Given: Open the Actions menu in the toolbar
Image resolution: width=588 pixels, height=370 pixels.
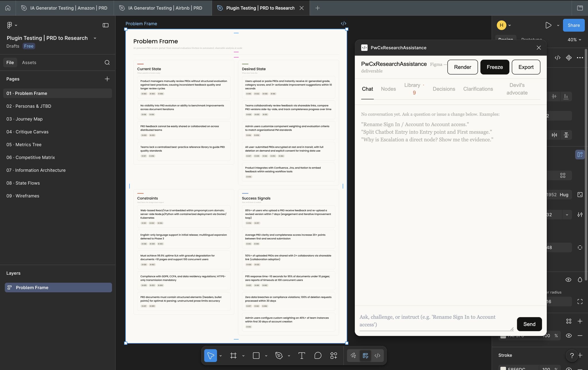Looking at the screenshot, I should point(334,356).
